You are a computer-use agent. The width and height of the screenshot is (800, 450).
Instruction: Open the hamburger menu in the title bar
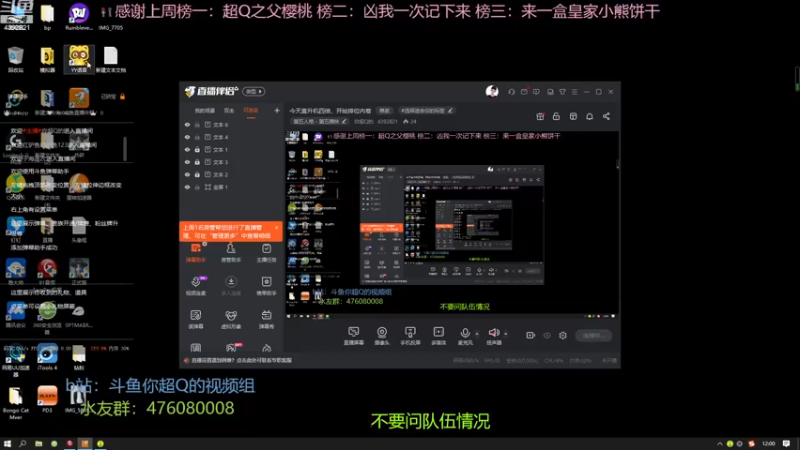574,92
